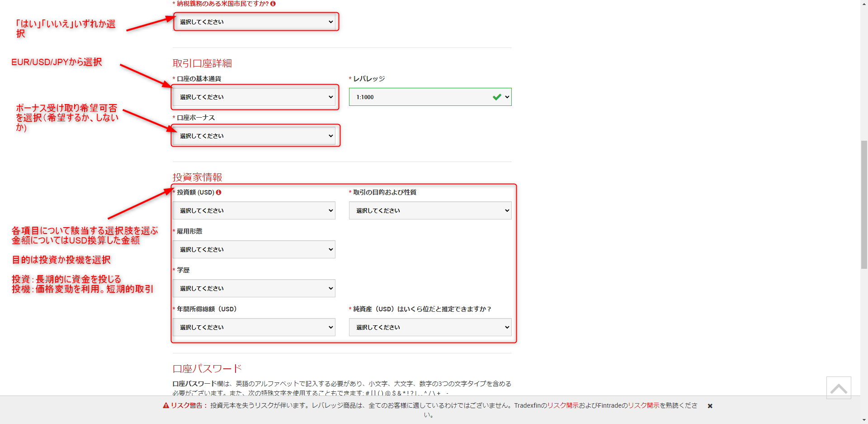
Task: Open the 純資産 (USD) estimate dropdown
Action: [429, 327]
